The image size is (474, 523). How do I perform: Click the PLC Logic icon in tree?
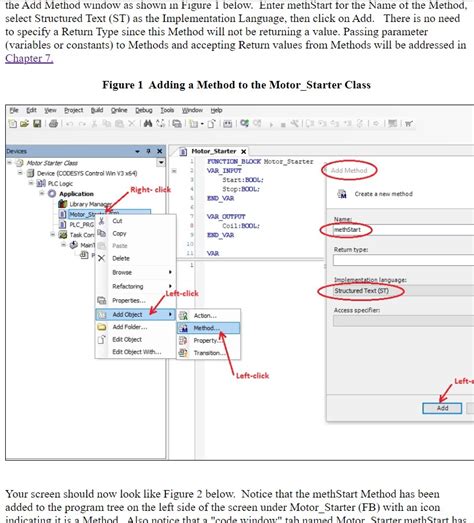[41, 183]
